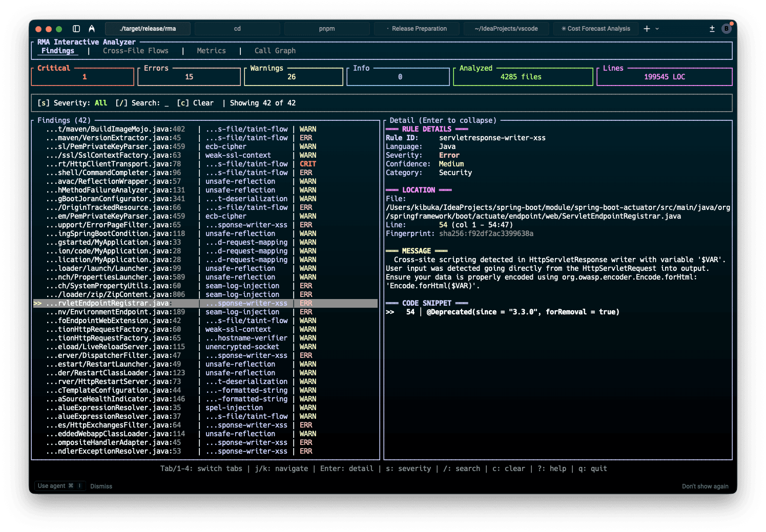Image resolution: width=766 pixels, height=532 pixels.
Task: Open the Cross-File Flows view
Action: [135, 51]
